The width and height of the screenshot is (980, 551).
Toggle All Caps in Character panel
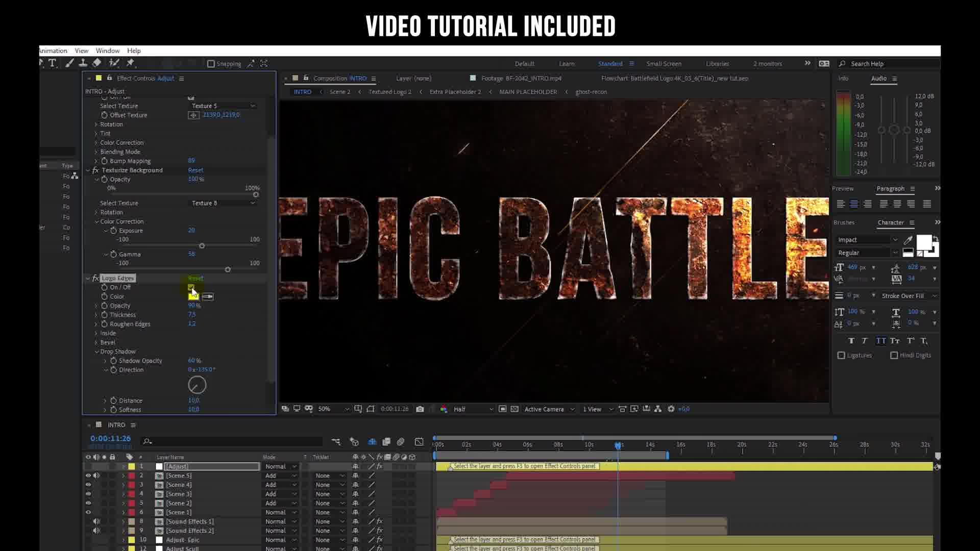pos(881,341)
